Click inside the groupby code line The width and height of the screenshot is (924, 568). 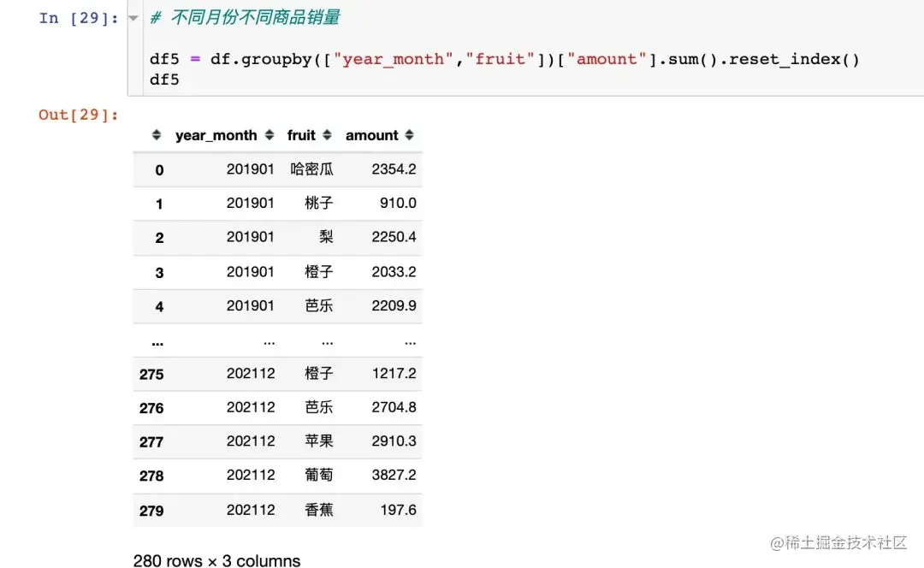pos(505,60)
